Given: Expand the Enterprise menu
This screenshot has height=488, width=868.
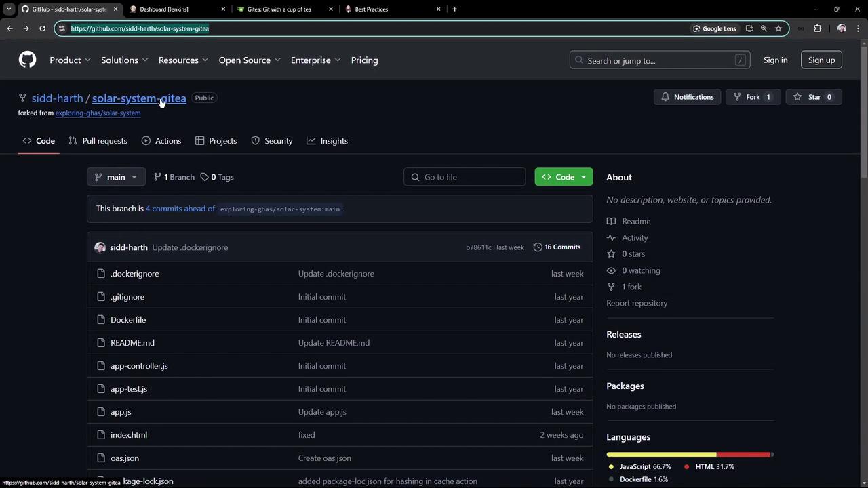Looking at the screenshot, I should [315, 60].
